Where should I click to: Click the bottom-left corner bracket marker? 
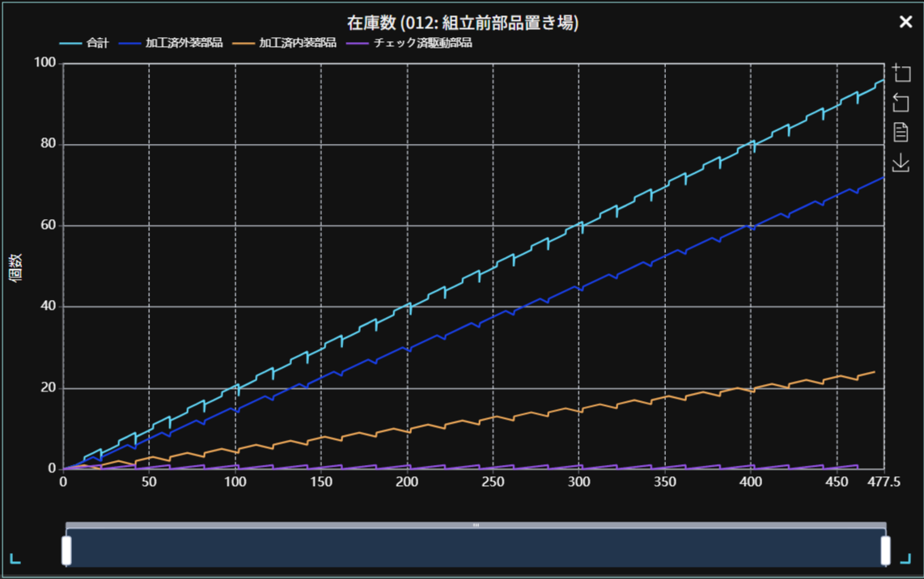pyautogui.click(x=15, y=558)
